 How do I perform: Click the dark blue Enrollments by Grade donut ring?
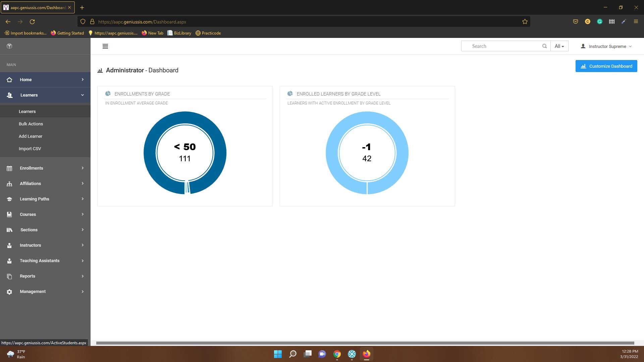(150, 153)
